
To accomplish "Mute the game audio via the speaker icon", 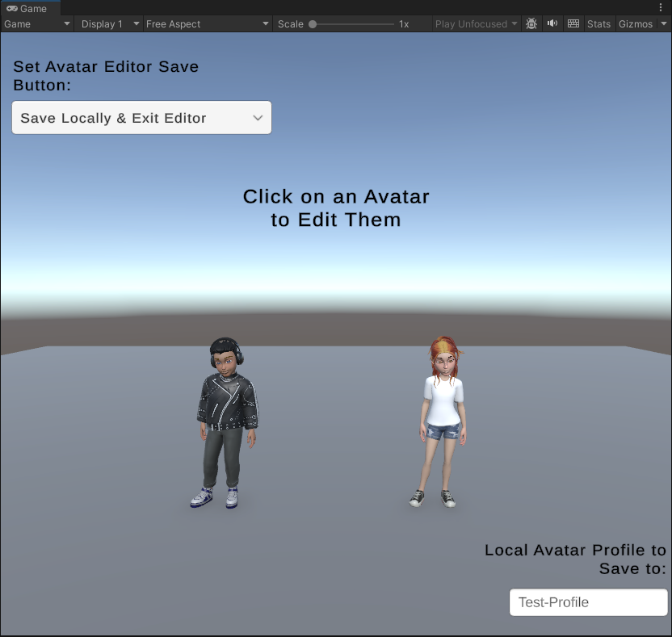I will coord(552,23).
